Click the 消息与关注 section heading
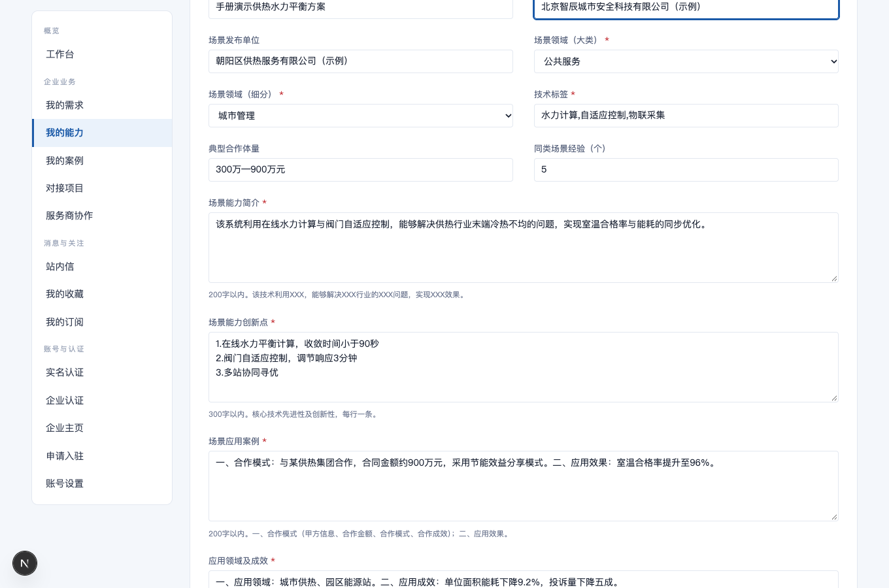 pyautogui.click(x=64, y=243)
